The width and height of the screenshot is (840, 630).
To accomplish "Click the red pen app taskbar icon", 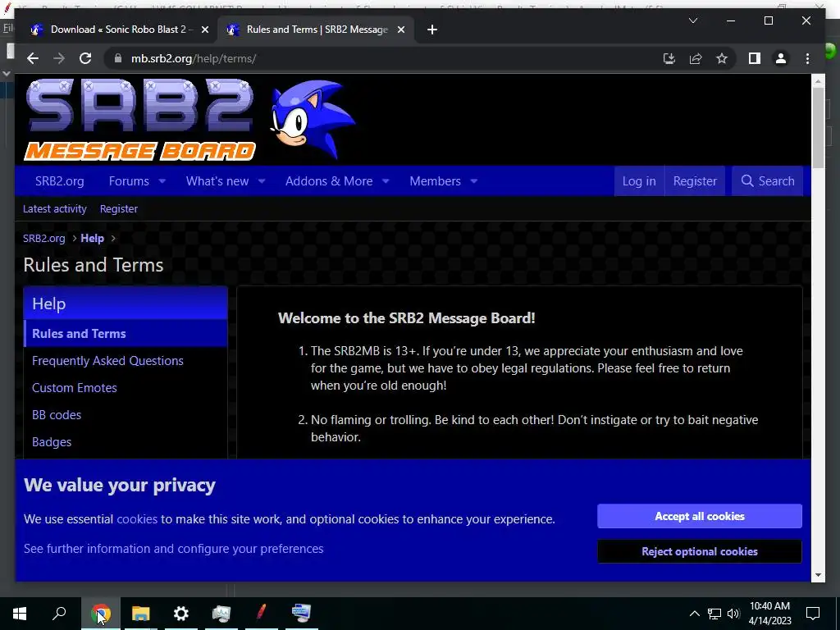I will 261,614.
